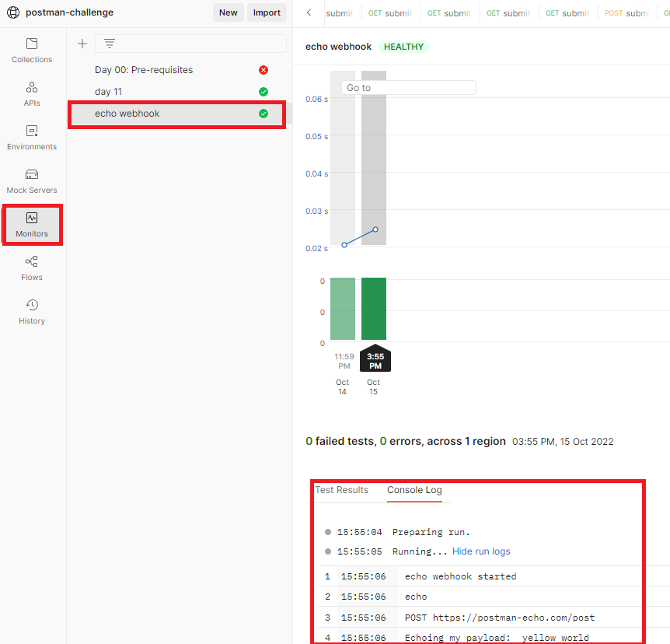Click the red failed status icon for Day 00
Viewport: 670px width, 644px height.
click(263, 70)
